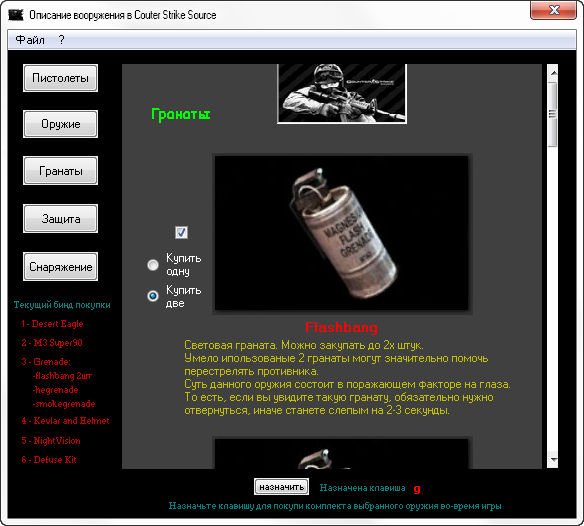Click the '-flashbang 2шт' entry
The width and height of the screenshot is (584, 526).
click(62, 376)
